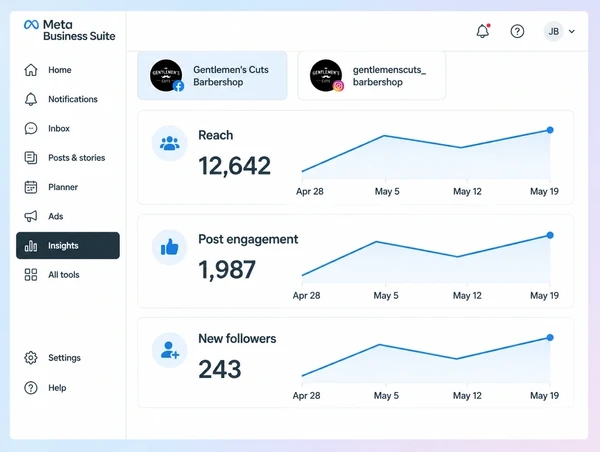Open the All tools grid icon
The height and width of the screenshot is (452, 600).
[31, 275]
